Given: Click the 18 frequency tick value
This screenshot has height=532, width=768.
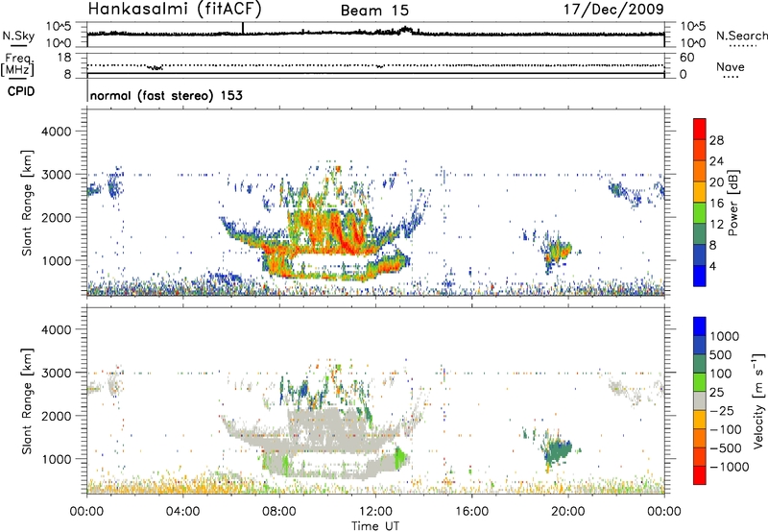Looking at the screenshot, I should [63, 58].
